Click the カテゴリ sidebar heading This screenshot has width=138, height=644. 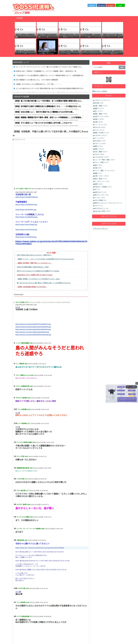point(109,96)
